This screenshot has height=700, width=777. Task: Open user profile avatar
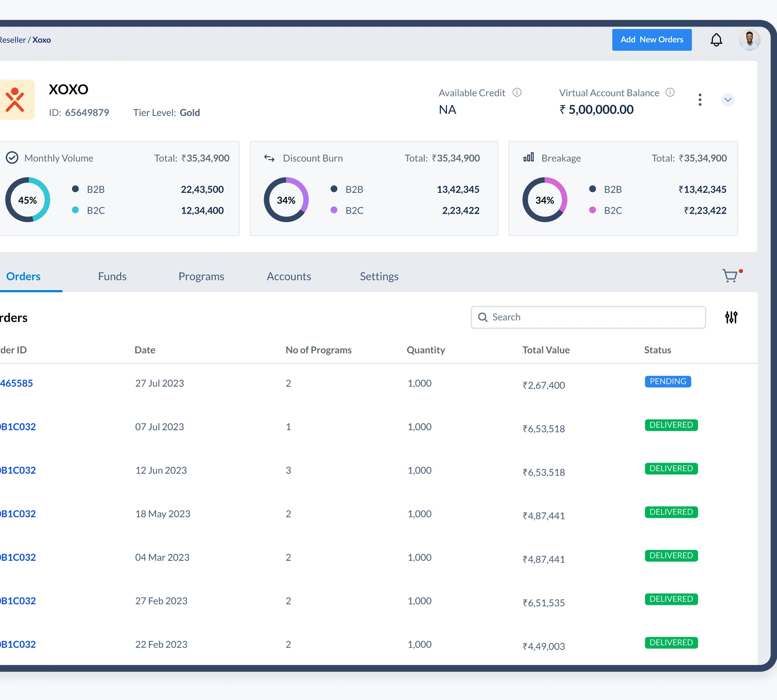[750, 40]
